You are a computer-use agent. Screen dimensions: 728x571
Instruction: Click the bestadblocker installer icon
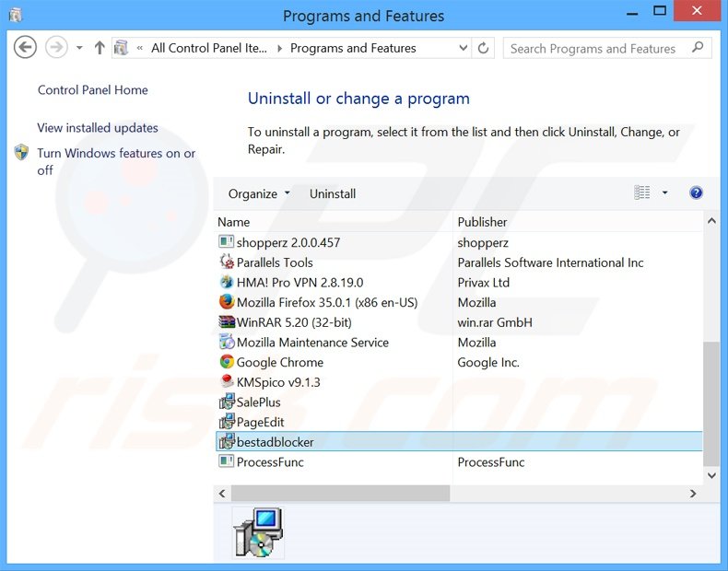[227, 441]
